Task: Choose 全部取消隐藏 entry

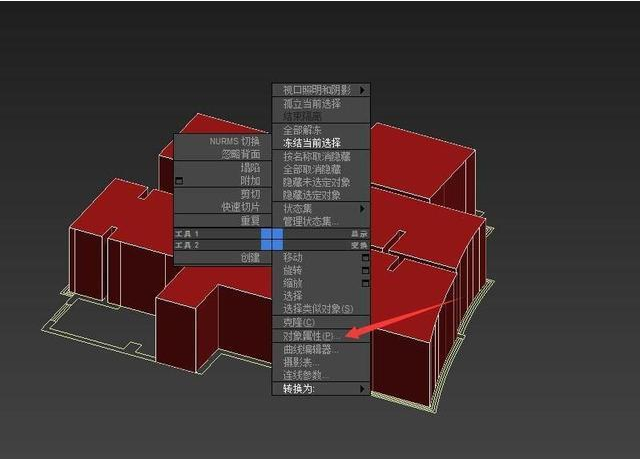Action: pyautogui.click(x=312, y=169)
